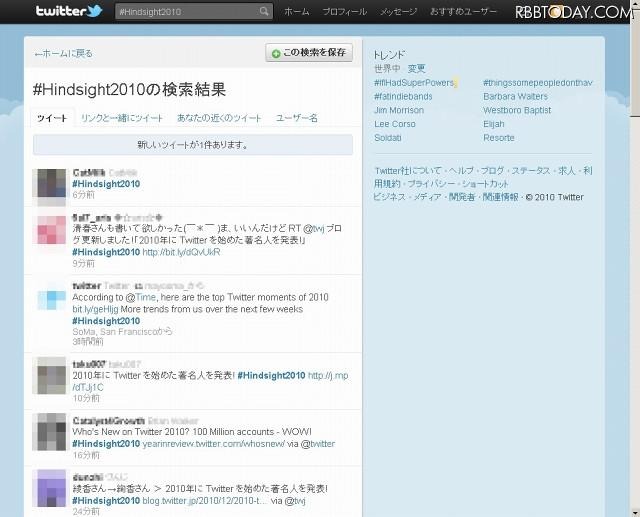This screenshot has height=517, width=640.
Task: Switch to ユーザー名 tab
Action: point(297,118)
